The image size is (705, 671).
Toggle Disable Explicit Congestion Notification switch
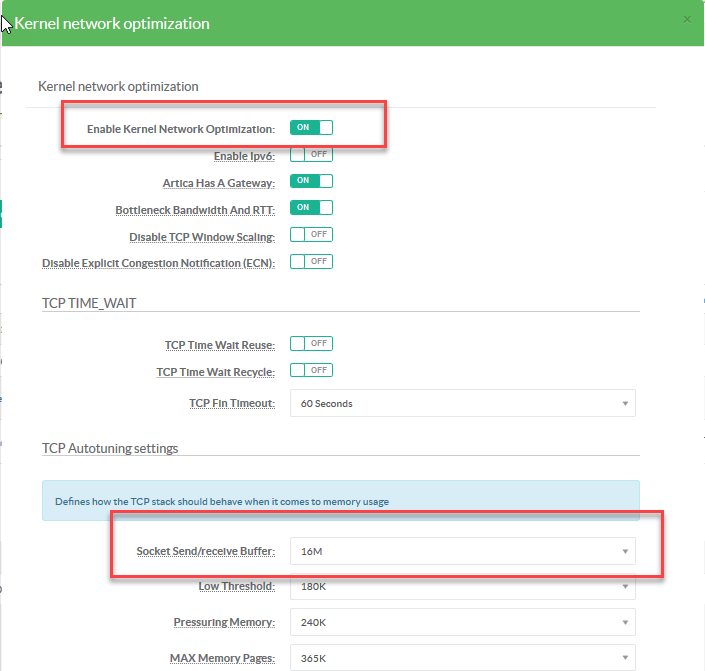(x=311, y=261)
